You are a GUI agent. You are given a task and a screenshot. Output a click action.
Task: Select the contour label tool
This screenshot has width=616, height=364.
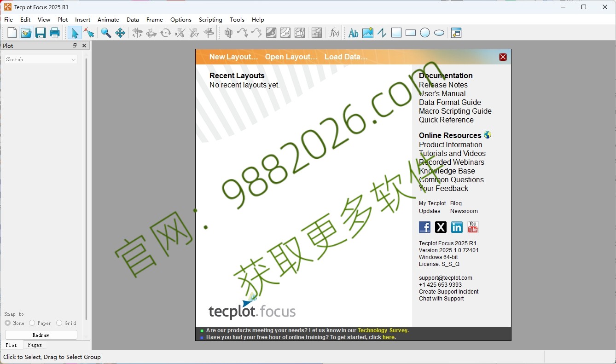[x=300, y=33]
